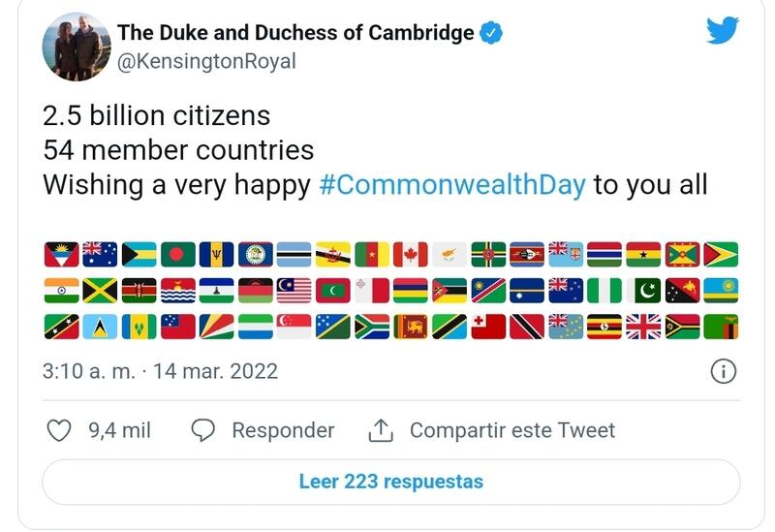Click the blue verified badge
The image size is (775, 532).
tap(492, 33)
